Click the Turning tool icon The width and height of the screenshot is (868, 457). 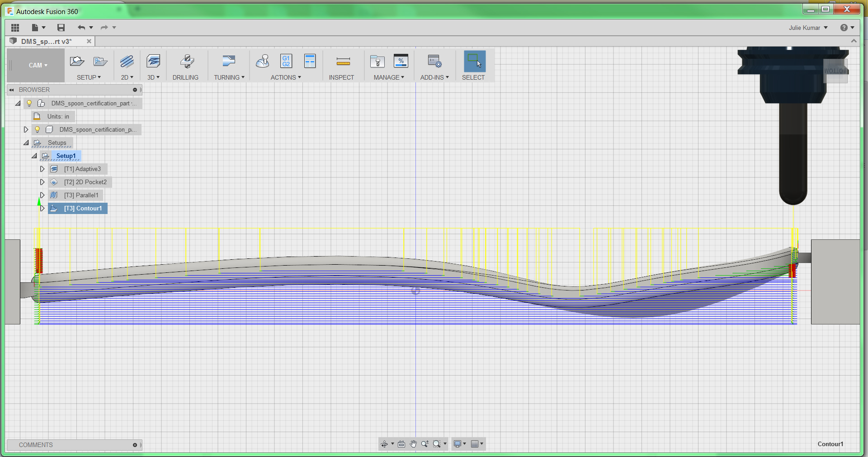[x=229, y=61]
